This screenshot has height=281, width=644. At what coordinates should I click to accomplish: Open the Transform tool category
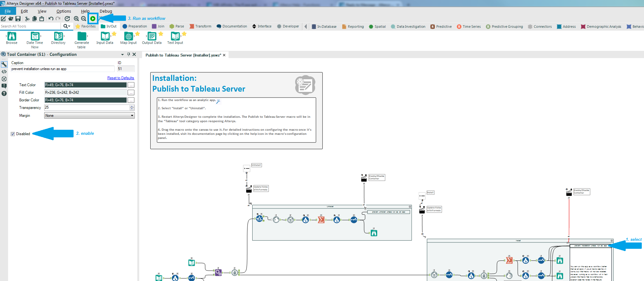(x=200, y=27)
